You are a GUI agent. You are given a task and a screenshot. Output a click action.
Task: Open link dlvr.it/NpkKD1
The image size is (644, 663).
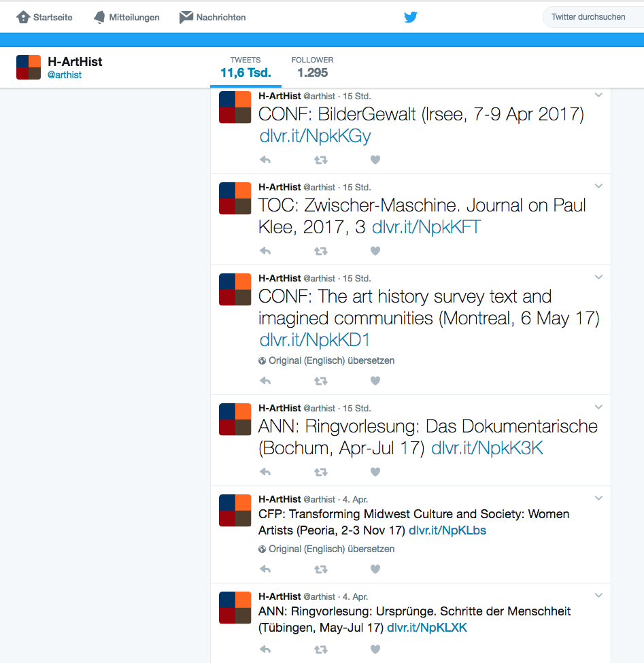[x=315, y=340]
